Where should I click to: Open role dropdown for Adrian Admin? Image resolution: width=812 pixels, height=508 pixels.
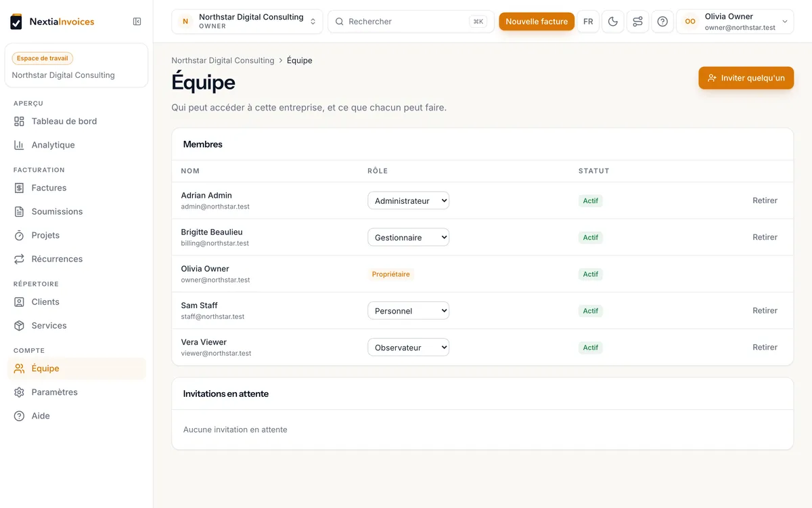[408, 200]
